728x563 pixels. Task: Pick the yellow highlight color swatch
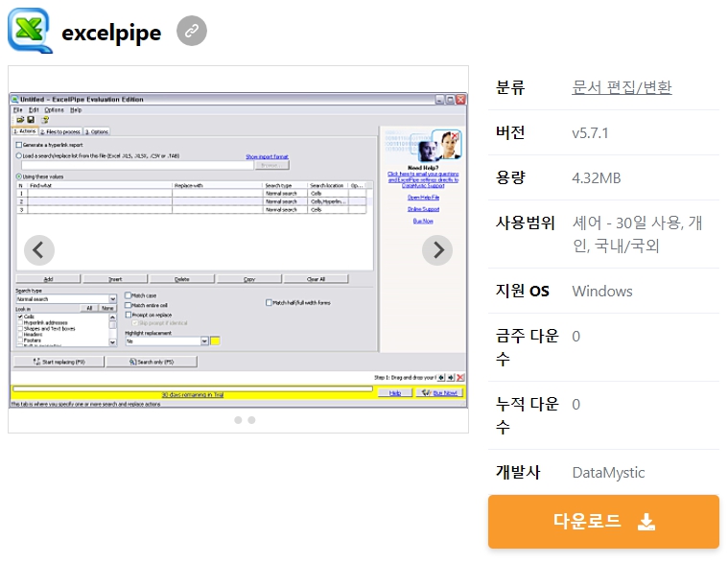point(215,341)
